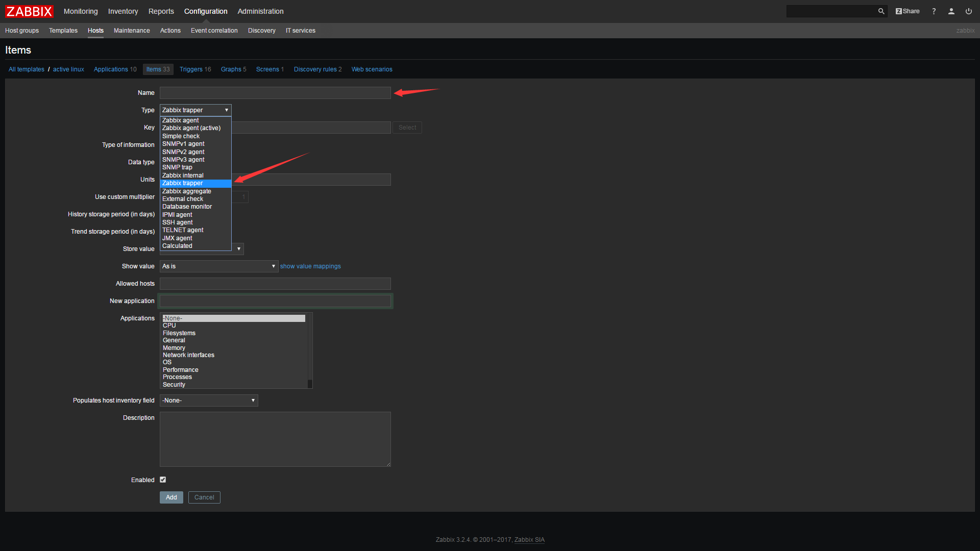Pick Zabbix aggregate option
This screenshot has width=980, height=551.
click(x=195, y=191)
